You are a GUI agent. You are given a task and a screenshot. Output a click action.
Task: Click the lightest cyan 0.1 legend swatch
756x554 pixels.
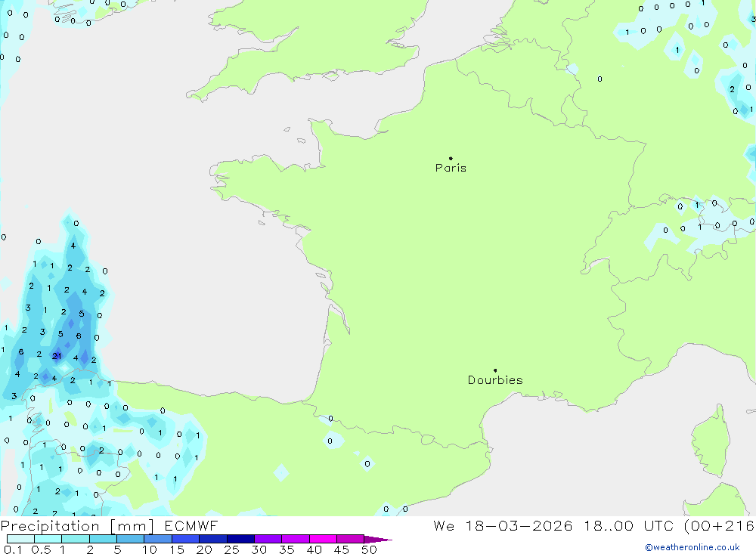[20, 539]
